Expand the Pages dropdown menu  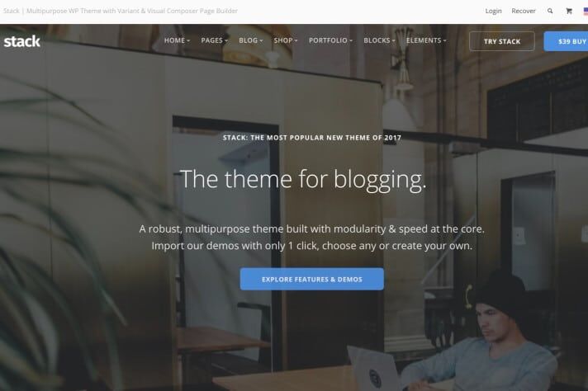pyautogui.click(x=215, y=40)
